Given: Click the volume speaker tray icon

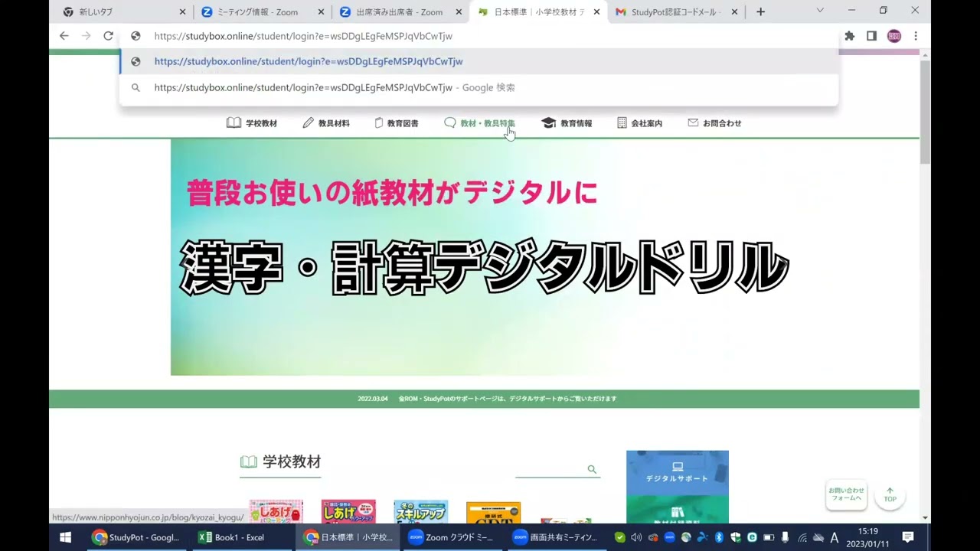Looking at the screenshot, I should tap(636, 537).
